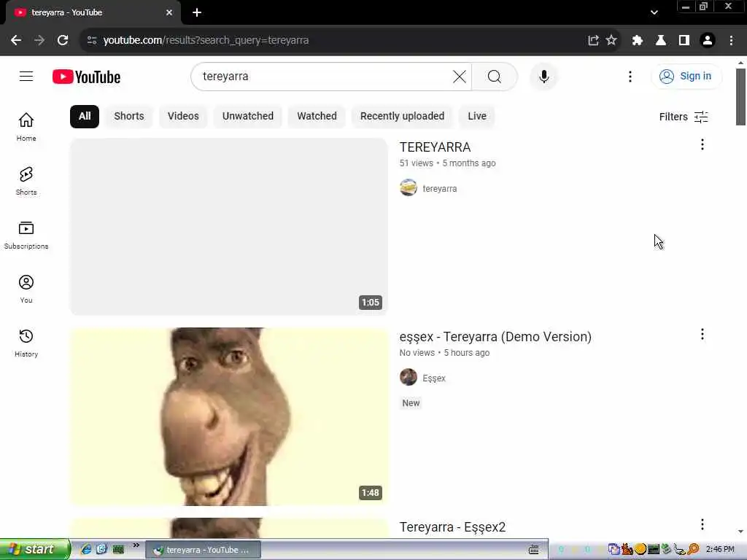Clear the search box with the X
The width and height of the screenshot is (747, 560).
click(x=460, y=76)
